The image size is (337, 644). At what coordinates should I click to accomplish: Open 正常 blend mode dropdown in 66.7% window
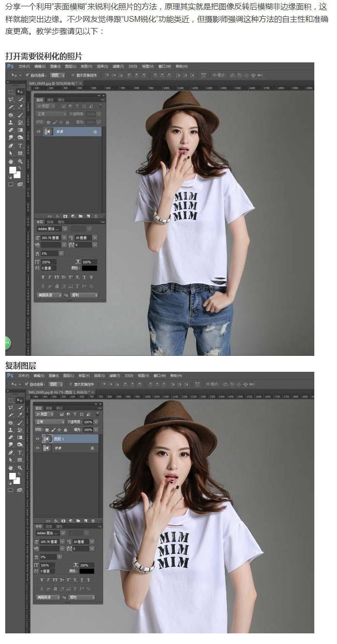pyautogui.click(x=50, y=422)
